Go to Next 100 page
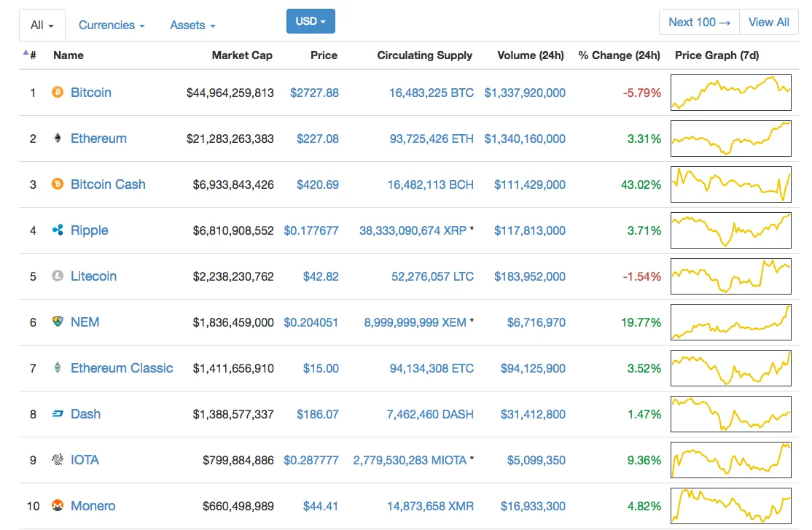Image resolution: width=812 pixels, height=530 pixels. [699, 23]
